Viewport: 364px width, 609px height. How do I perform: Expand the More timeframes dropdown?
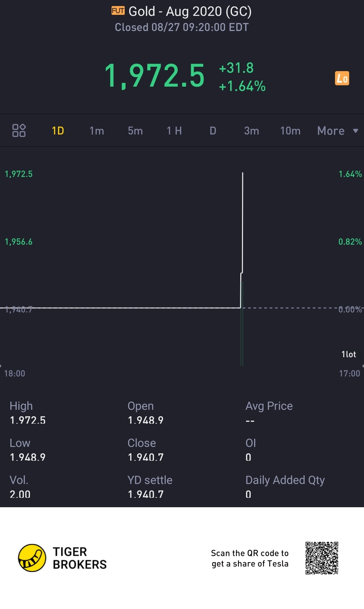(337, 131)
